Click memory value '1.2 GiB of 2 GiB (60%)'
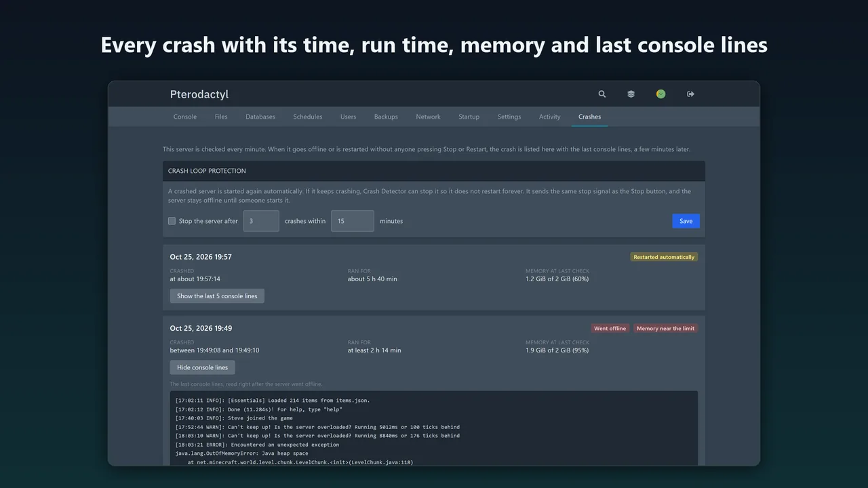Viewport: 868px width, 488px height. click(x=557, y=279)
